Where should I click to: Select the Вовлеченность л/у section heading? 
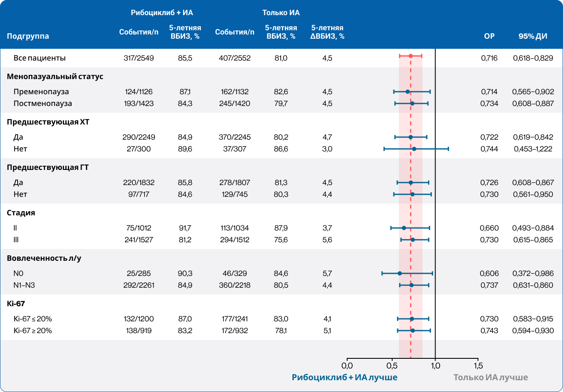(44, 258)
